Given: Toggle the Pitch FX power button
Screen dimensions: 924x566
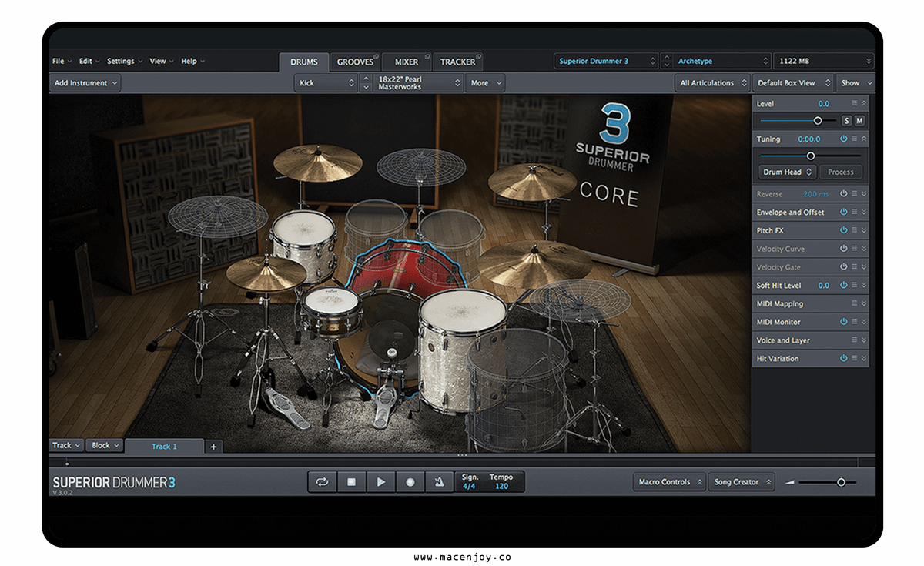Looking at the screenshot, I should click(844, 230).
